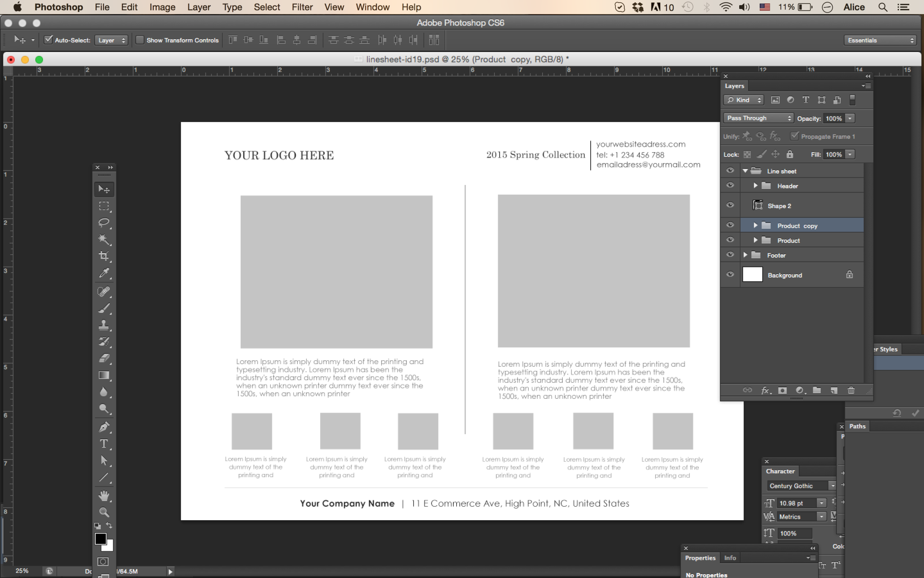This screenshot has width=924, height=578.
Task: Select the Magic Wand tool
Action: [104, 240]
